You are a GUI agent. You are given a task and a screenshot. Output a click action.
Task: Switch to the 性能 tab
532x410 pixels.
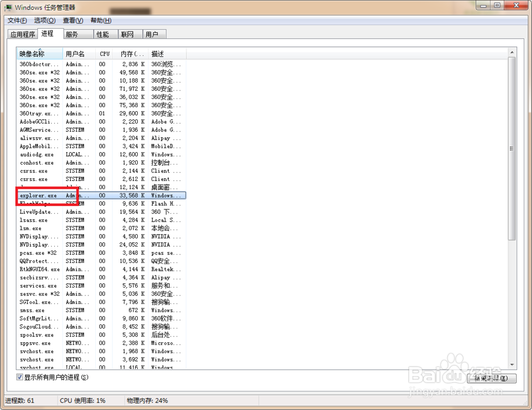pos(106,34)
